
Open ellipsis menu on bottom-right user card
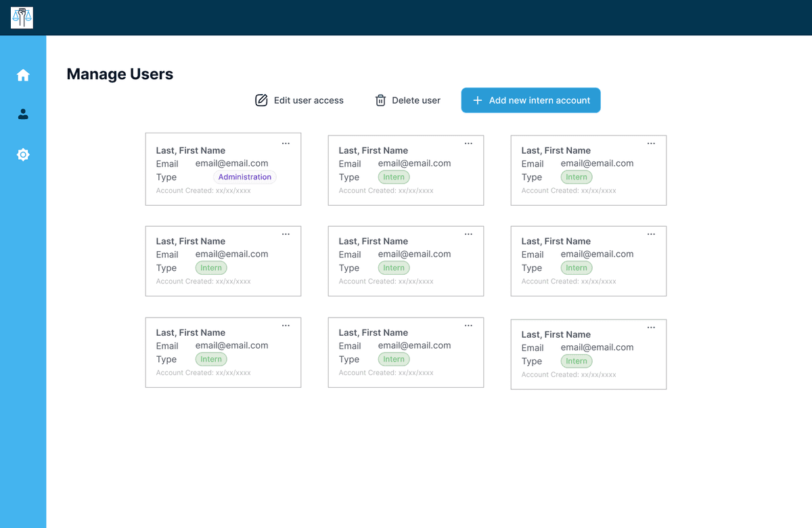pyautogui.click(x=651, y=328)
